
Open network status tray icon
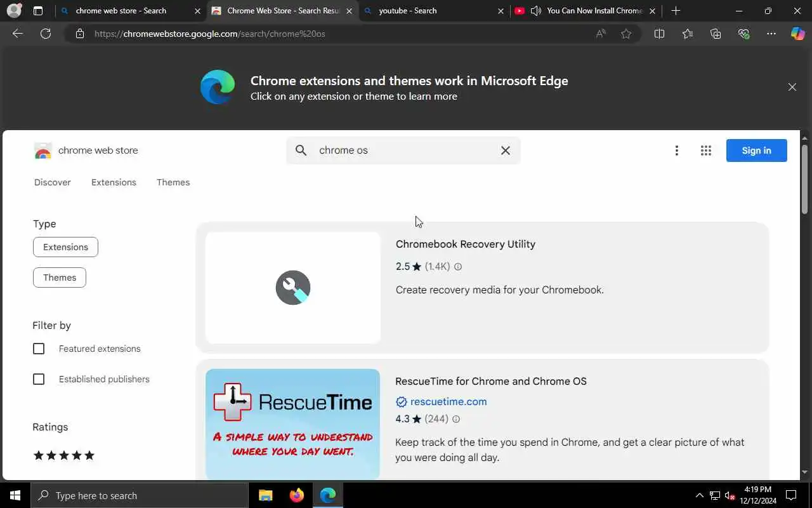pos(715,495)
